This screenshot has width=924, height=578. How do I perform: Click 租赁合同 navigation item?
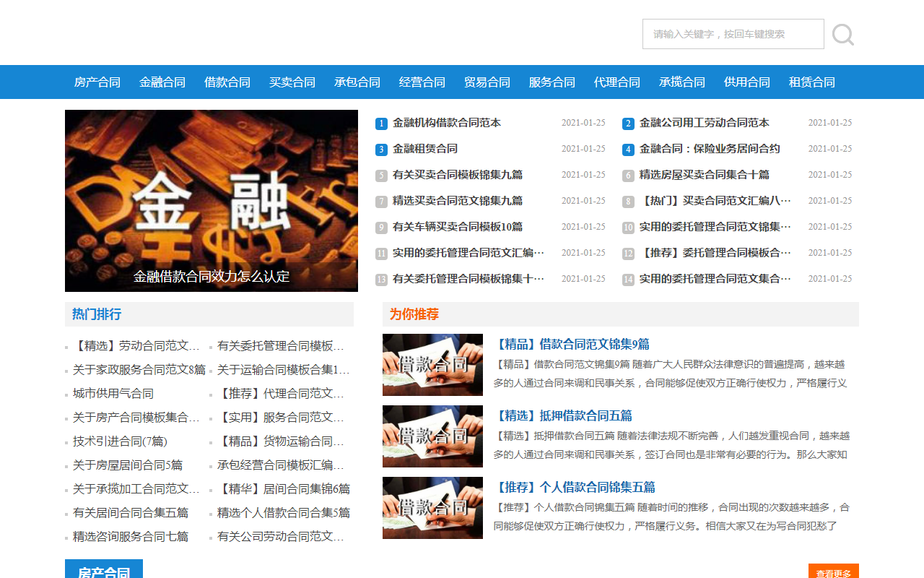click(x=812, y=82)
